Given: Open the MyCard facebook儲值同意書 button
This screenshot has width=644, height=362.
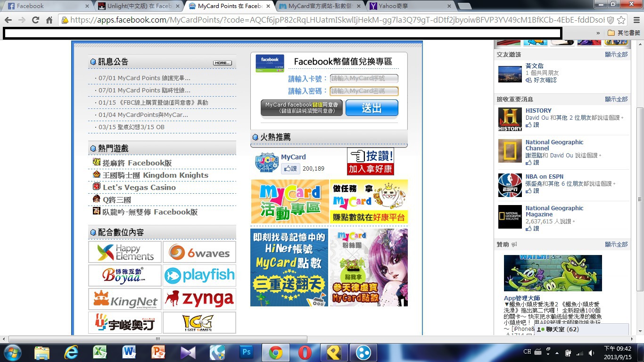Looking at the screenshot, I should tap(302, 108).
